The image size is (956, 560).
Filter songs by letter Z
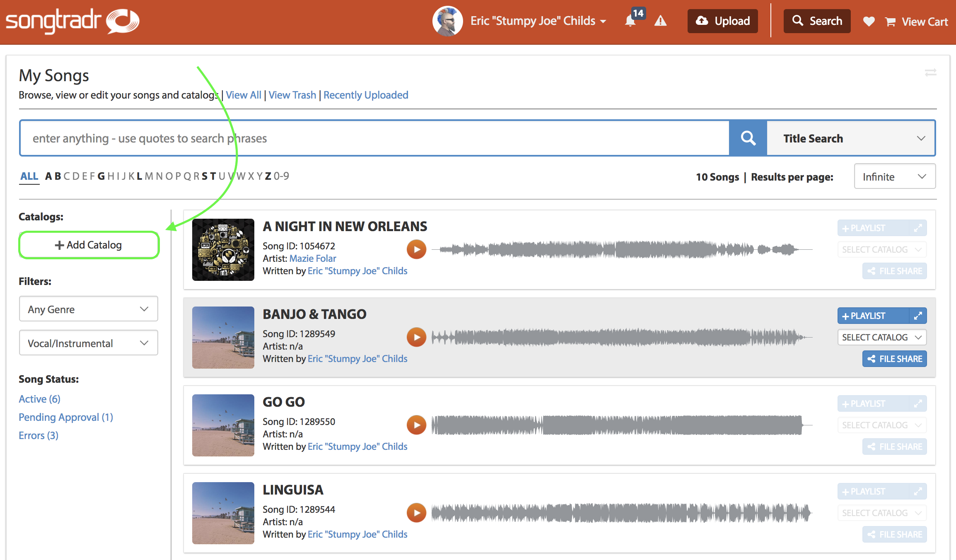tap(268, 176)
